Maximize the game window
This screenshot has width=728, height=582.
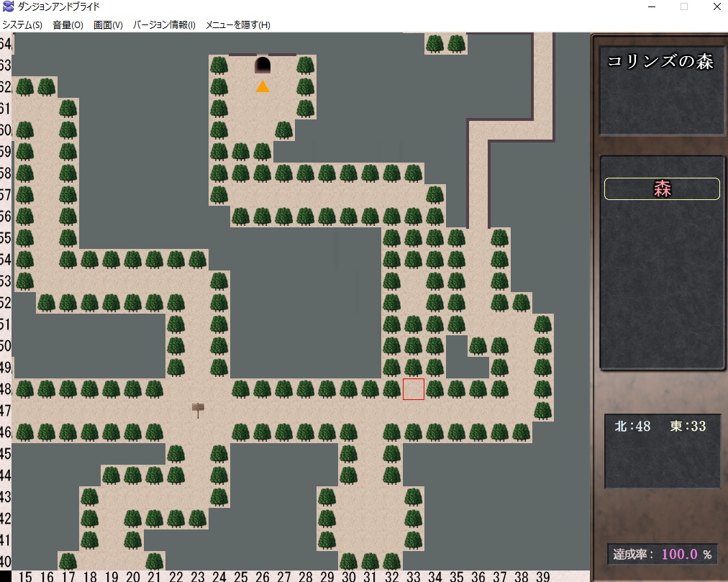point(684,7)
